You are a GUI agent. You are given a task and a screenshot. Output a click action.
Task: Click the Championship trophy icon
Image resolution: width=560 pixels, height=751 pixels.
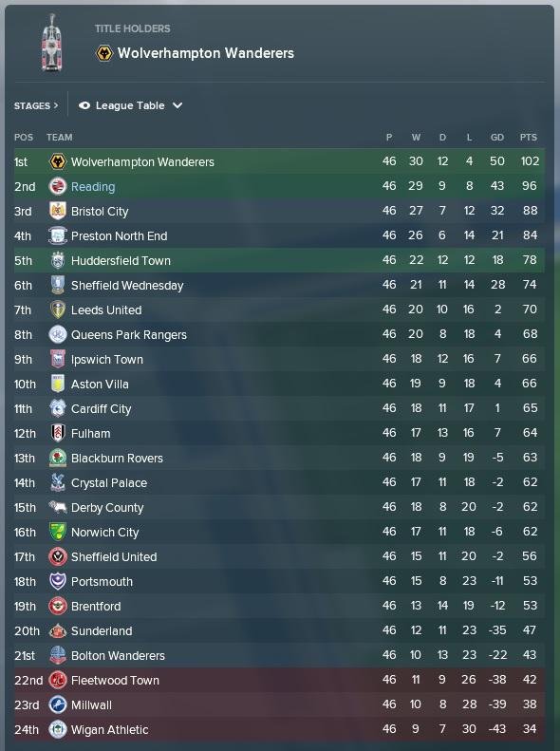click(x=51, y=42)
